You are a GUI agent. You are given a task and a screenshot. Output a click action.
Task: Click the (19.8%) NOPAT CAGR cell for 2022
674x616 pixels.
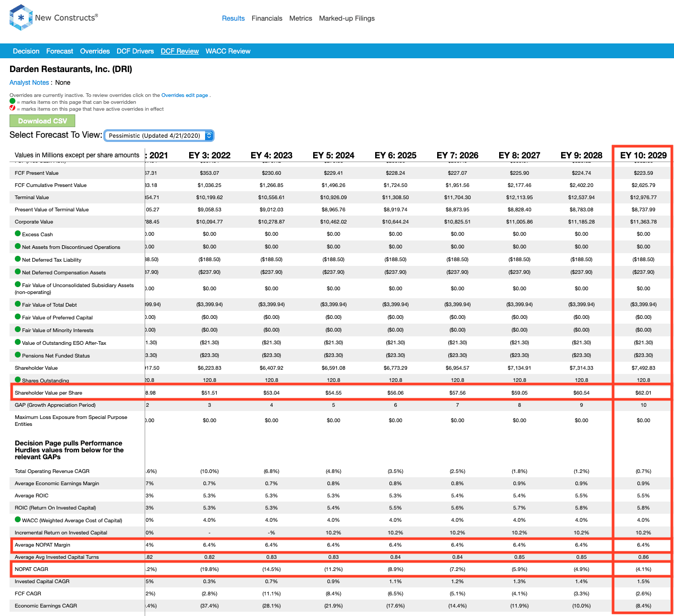pyautogui.click(x=209, y=569)
